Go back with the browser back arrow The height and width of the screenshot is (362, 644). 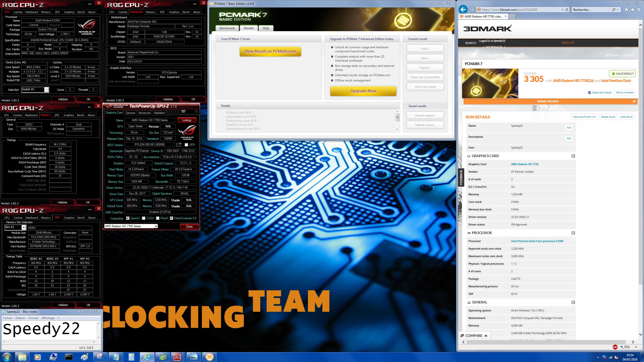tap(463, 10)
